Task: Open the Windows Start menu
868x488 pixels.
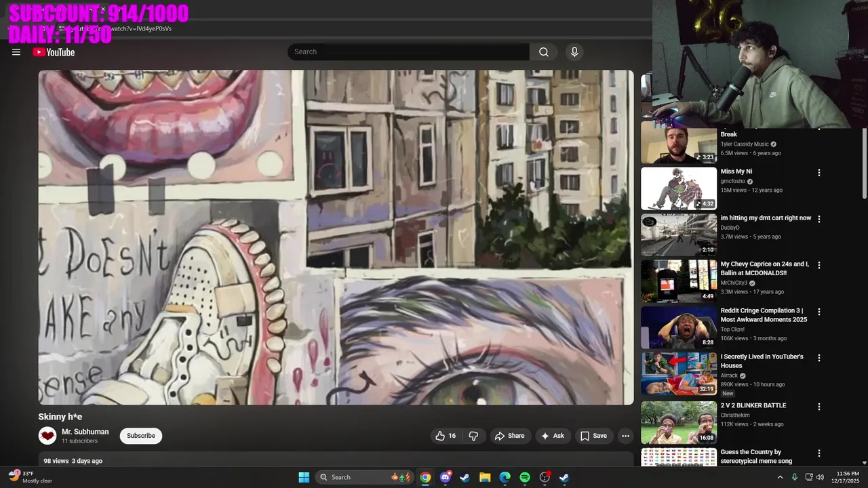Action: 304,477
